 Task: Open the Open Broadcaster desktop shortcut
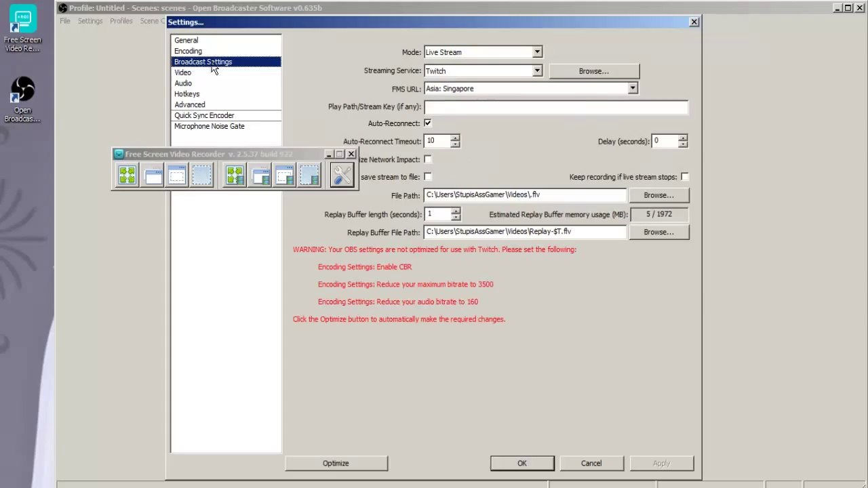tap(22, 100)
